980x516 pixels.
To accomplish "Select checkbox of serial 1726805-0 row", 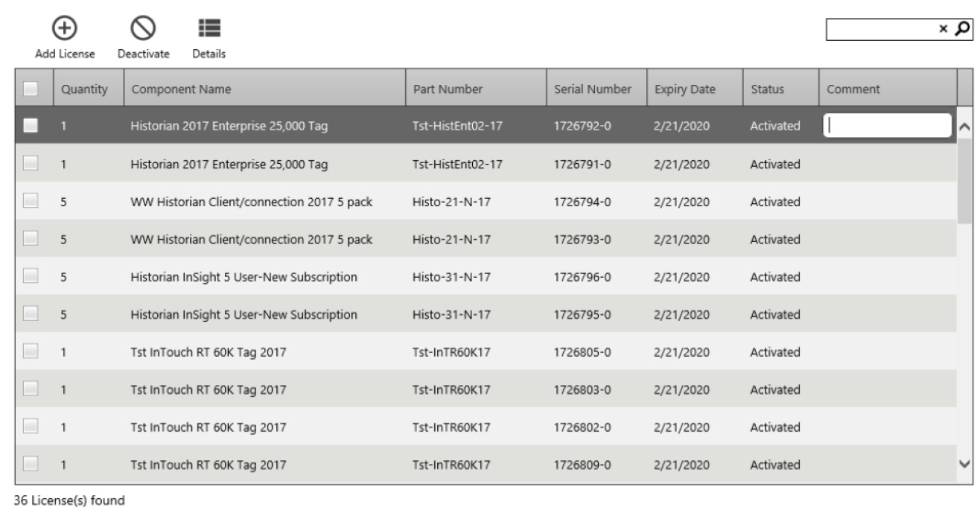I will (x=31, y=352).
